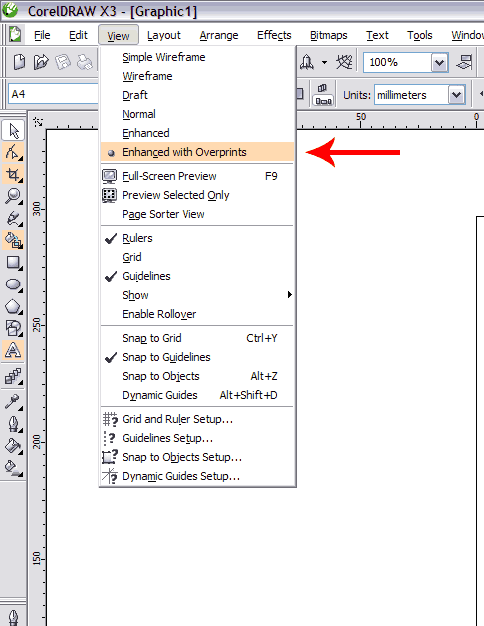Image resolution: width=484 pixels, height=626 pixels.
Task: Open the Tools menu
Action: 420,35
